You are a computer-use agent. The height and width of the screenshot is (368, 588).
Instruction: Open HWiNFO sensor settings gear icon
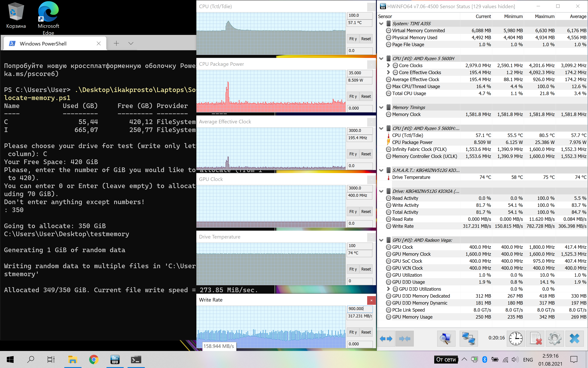coord(555,339)
